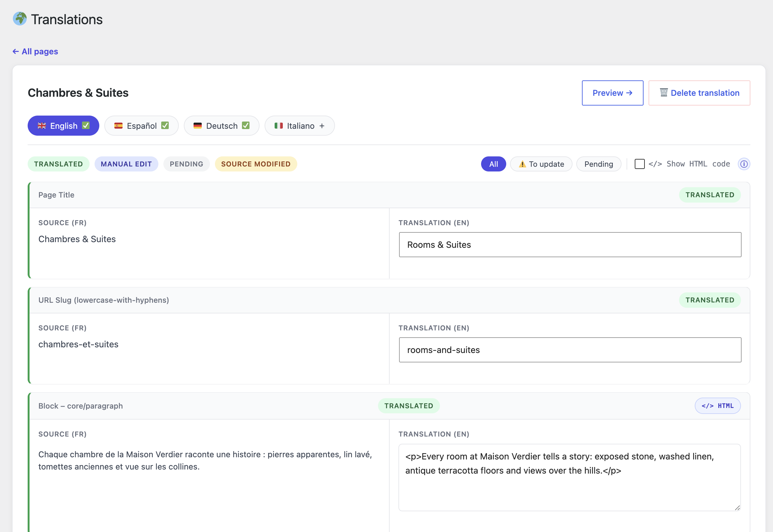Switch to Deutsch language tab
Viewport: 773px width, 532px height.
[x=222, y=126]
